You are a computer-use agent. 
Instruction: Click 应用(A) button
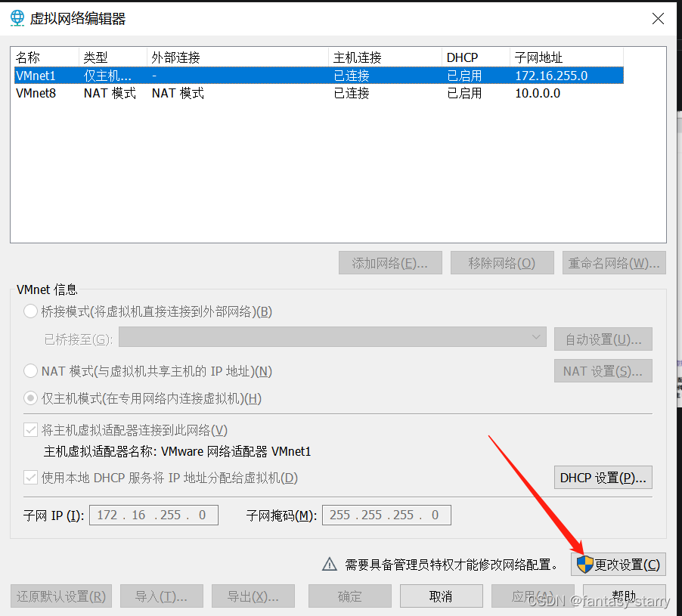click(x=533, y=596)
